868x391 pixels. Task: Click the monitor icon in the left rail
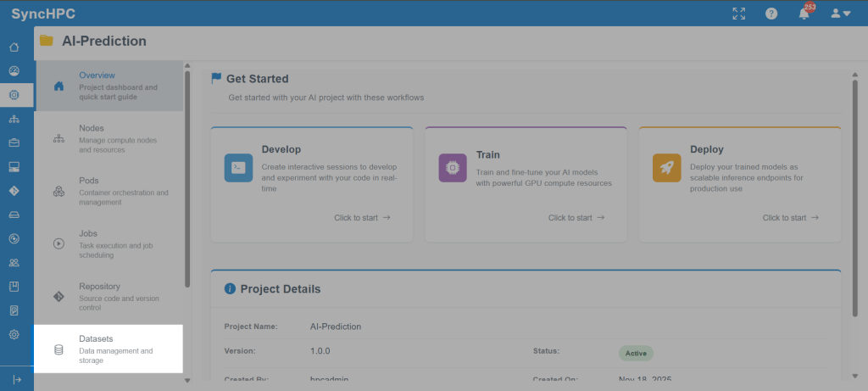pos(14,167)
